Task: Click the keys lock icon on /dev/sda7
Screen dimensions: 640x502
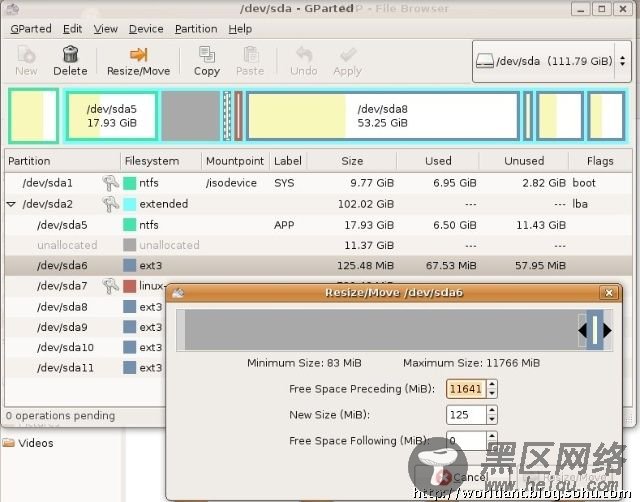Action: point(110,286)
